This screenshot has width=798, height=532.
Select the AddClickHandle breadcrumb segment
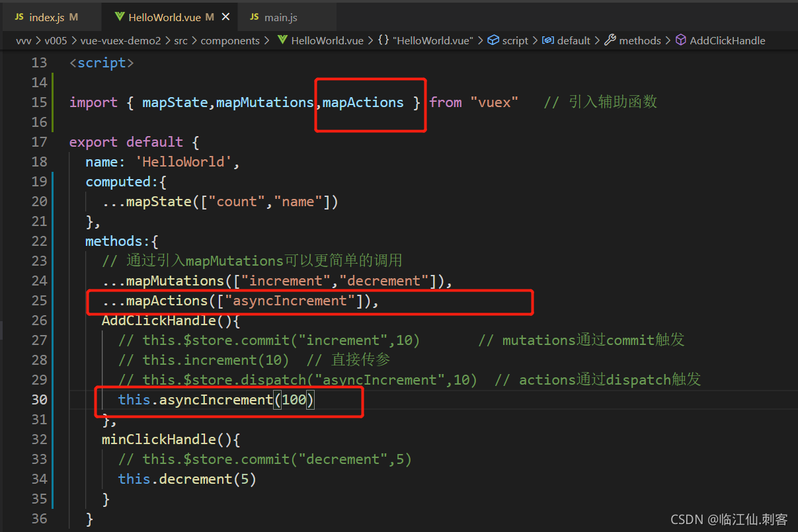727,40
